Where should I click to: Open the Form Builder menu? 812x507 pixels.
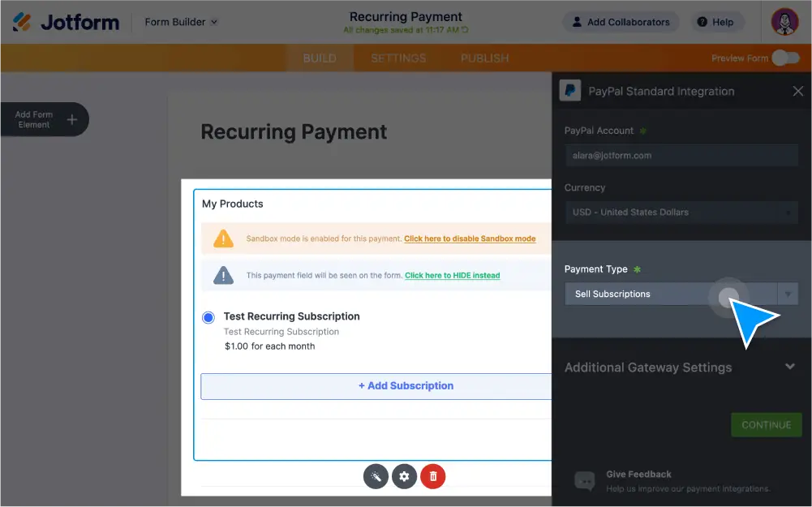pos(180,22)
